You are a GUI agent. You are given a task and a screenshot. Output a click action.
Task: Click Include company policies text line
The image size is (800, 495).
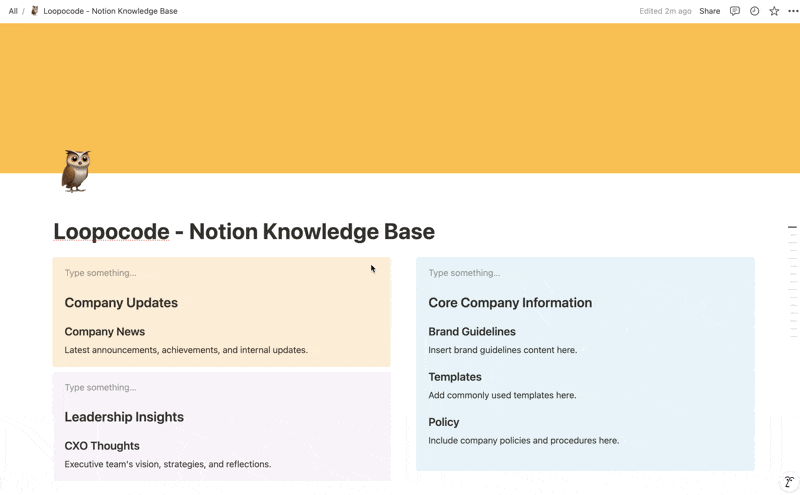523,440
